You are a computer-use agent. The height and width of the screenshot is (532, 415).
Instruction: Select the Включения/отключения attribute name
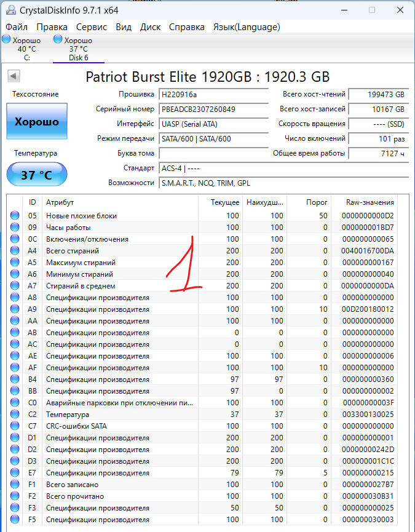coord(87,239)
